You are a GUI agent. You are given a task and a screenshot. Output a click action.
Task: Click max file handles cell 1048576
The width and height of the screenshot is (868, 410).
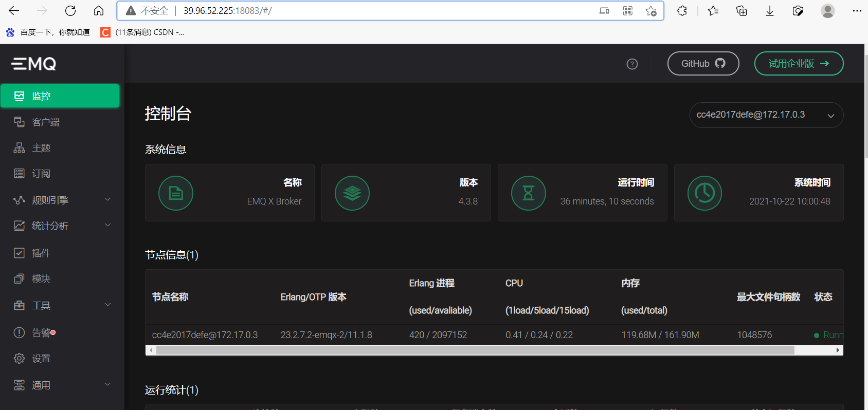tap(754, 335)
